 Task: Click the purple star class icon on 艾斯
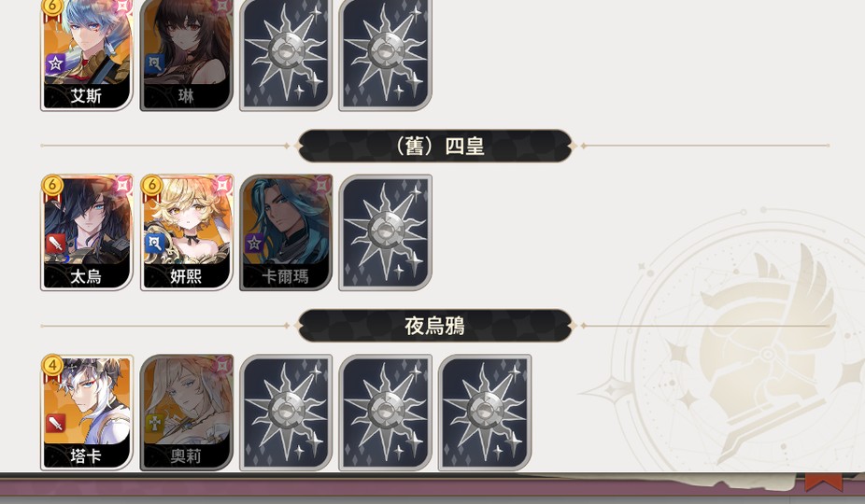point(55,63)
